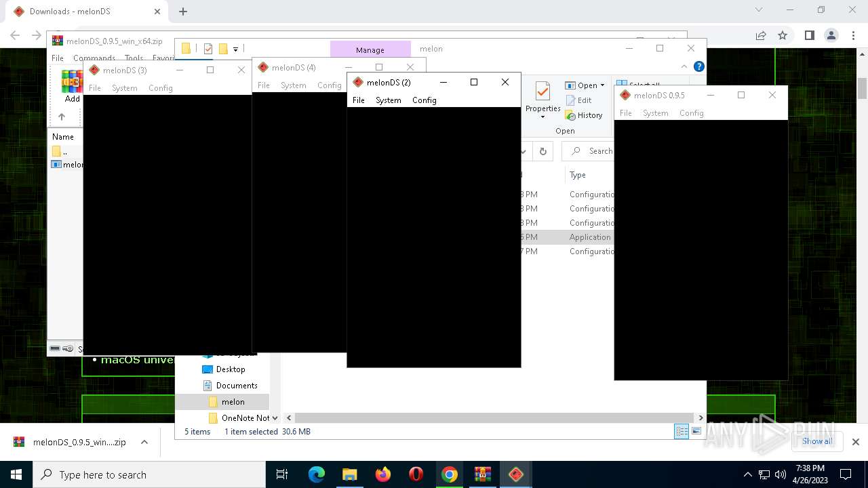
Task: Click WinRAR Name column header
Action: click(x=63, y=136)
